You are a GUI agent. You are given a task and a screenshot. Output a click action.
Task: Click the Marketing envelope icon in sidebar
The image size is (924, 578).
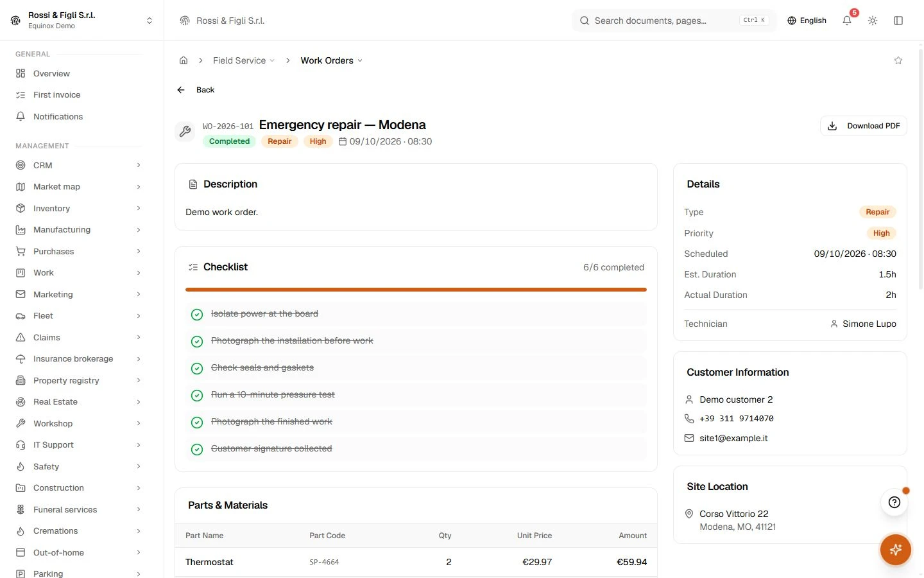pyautogui.click(x=21, y=295)
